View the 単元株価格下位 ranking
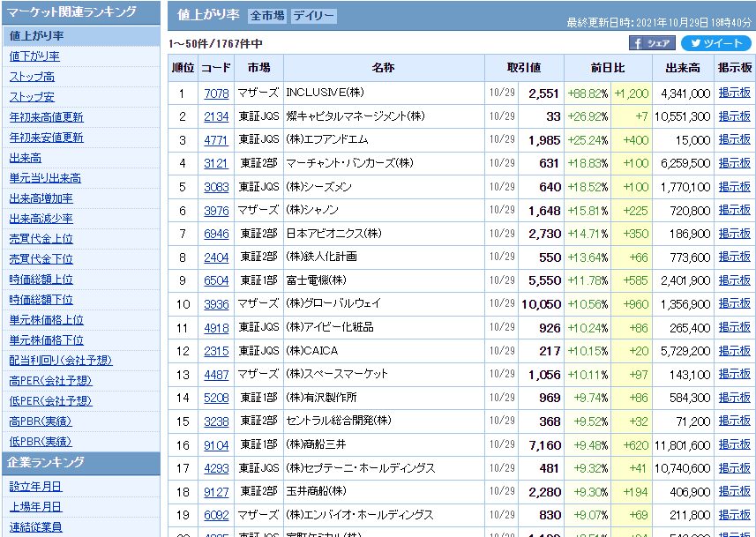This screenshot has height=537, width=756. (x=46, y=339)
